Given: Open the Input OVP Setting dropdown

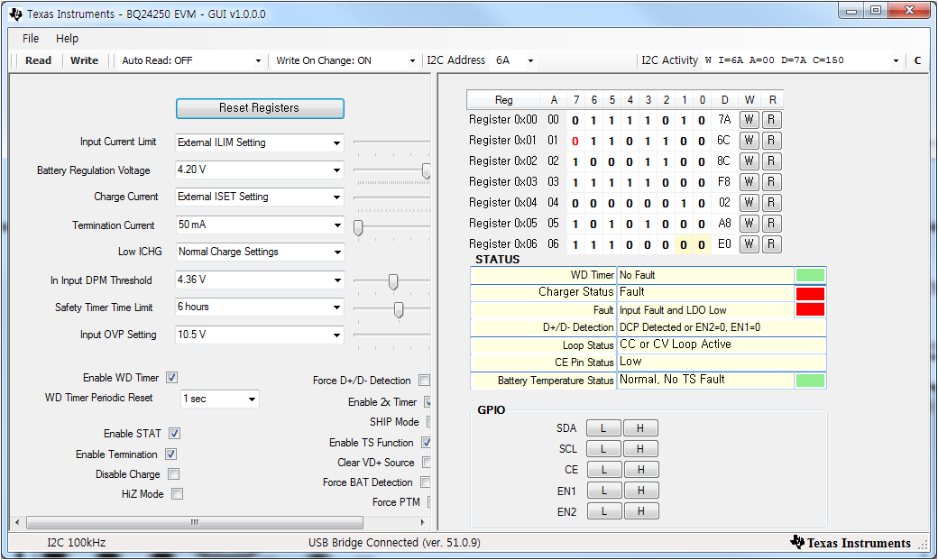Looking at the screenshot, I should coord(260,335).
